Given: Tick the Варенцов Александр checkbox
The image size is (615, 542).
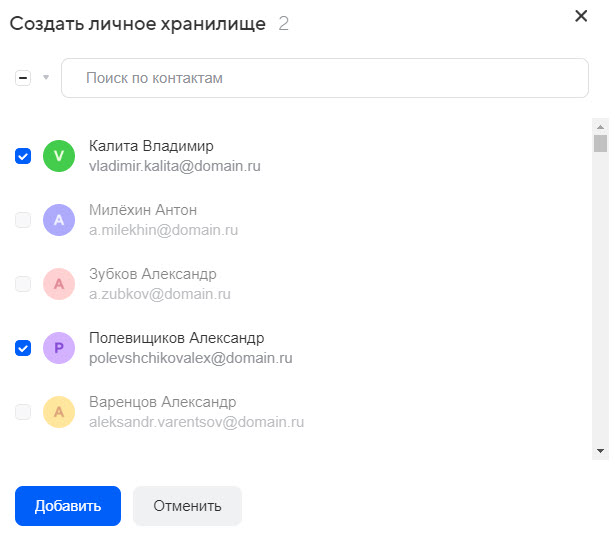Looking at the screenshot, I should (x=23, y=412).
